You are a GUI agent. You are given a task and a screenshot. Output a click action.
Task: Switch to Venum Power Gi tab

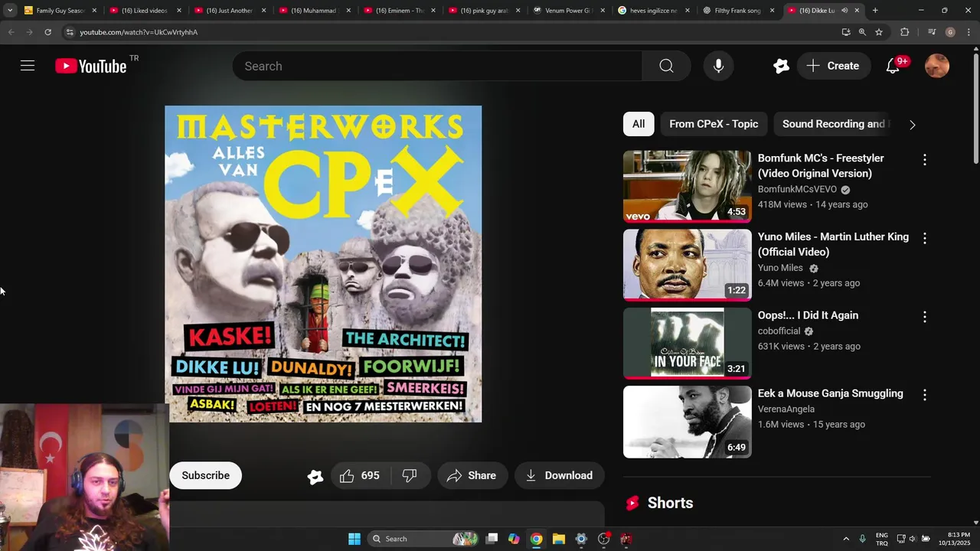click(x=568, y=11)
